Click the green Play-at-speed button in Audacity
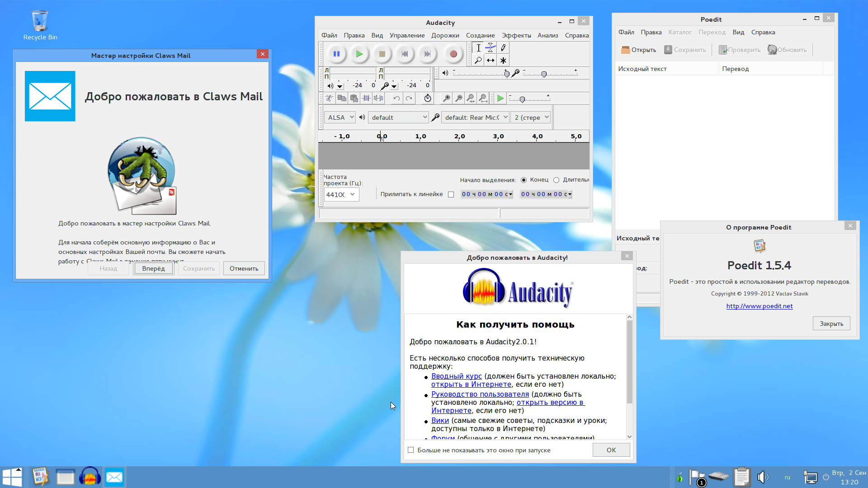This screenshot has width=868, height=488. pyautogui.click(x=500, y=98)
